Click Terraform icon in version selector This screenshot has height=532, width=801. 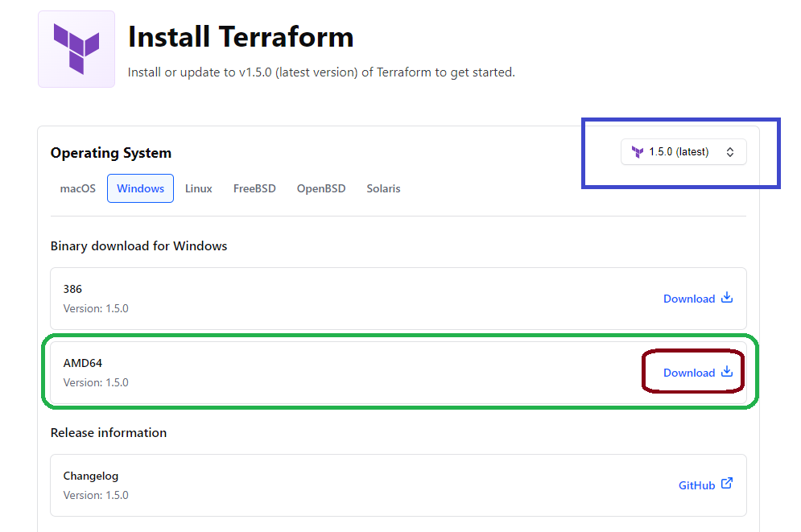click(x=638, y=151)
